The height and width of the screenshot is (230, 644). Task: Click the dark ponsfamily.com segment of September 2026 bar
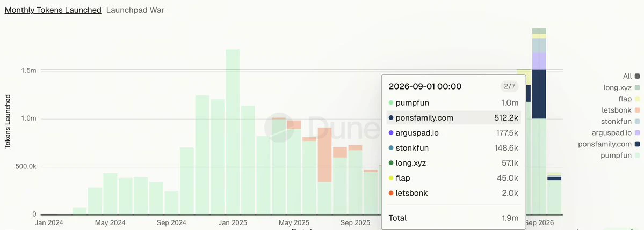click(x=539, y=94)
